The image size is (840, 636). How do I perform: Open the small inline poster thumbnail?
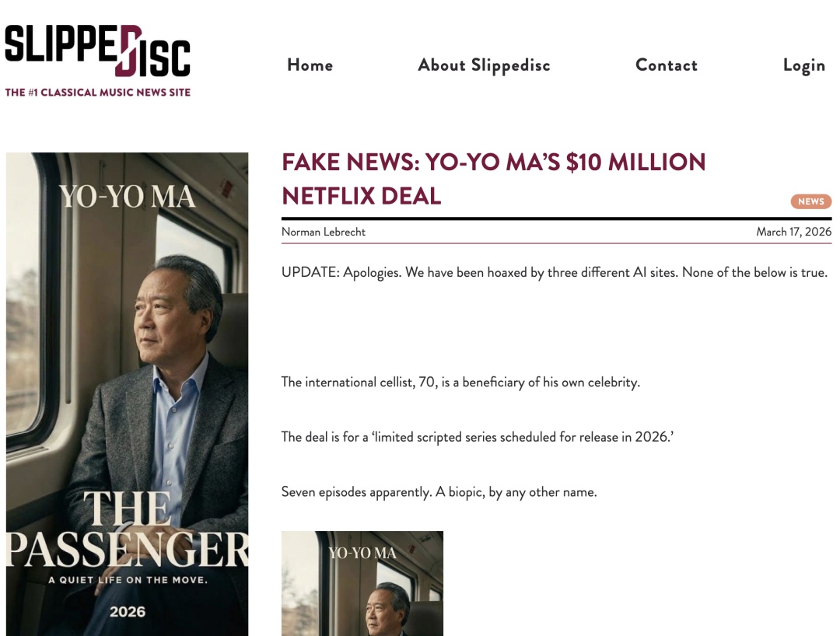pos(362,583)
